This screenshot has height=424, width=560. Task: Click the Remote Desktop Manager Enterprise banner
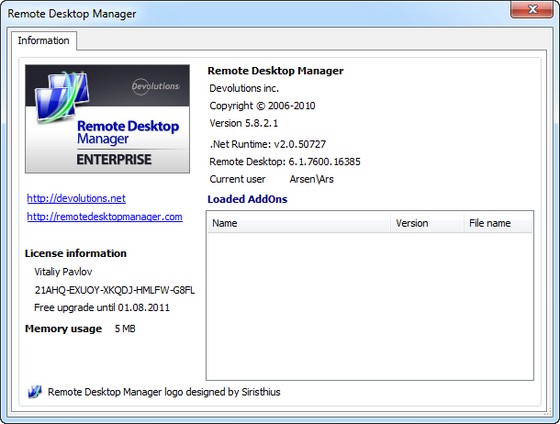click(107, 119)
